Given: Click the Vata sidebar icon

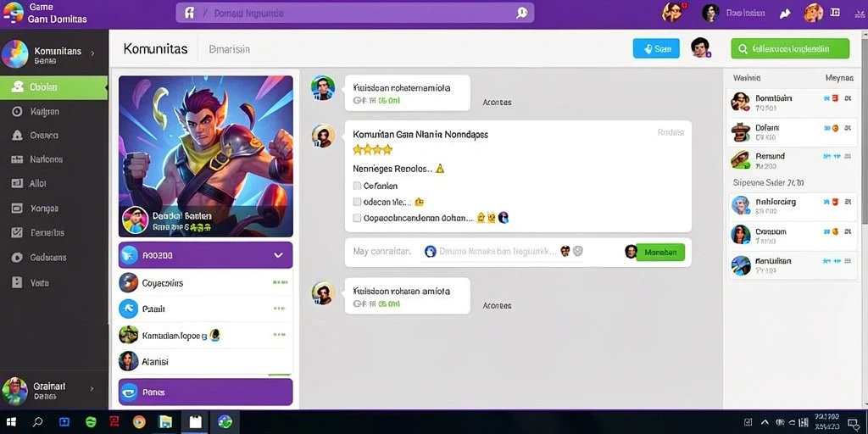Looking at the screenshot, I should point(17,282).
